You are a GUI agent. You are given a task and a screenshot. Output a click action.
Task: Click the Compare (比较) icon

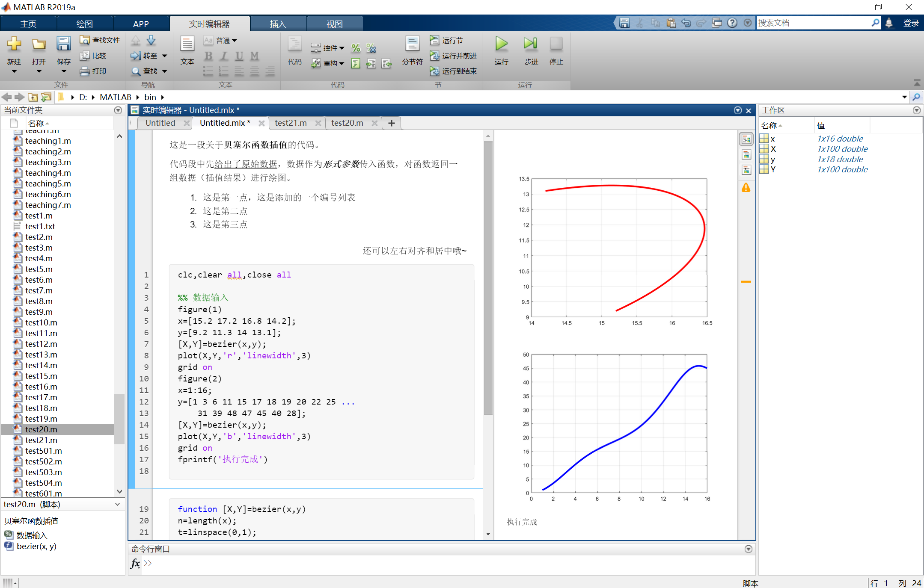pos(85,56)
